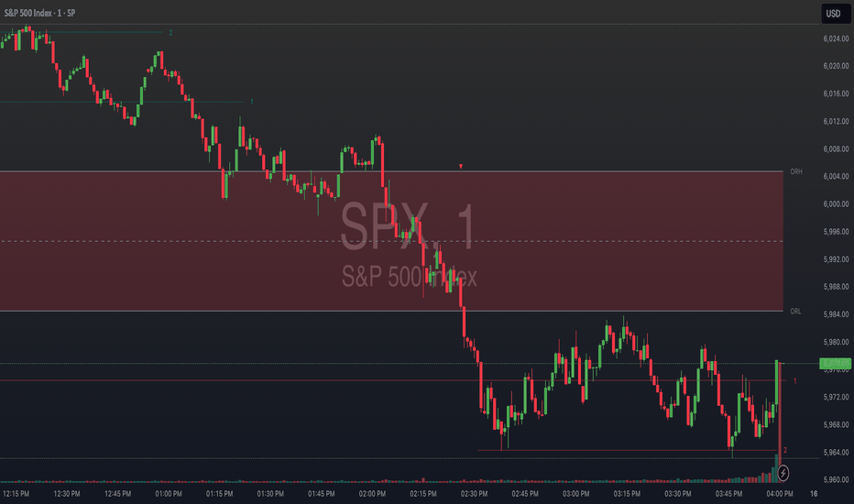
Task: Click the 03:30 PM time axis label
Action: pyautogui.click(x=677, y=494)
